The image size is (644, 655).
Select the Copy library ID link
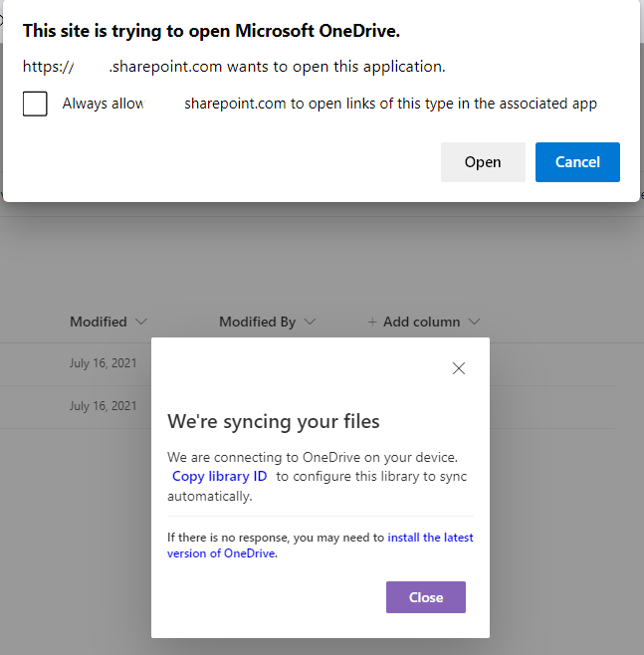pos(219,477)
